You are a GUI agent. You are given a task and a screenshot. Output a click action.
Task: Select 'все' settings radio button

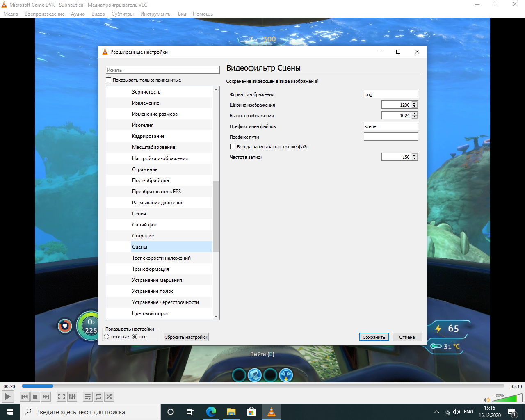click(x=135, y=337)
